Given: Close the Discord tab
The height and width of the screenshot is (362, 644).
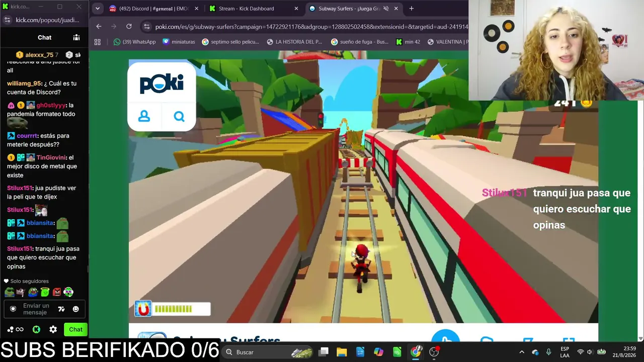Looking at the screenshot, I should click(x=196, y=9).
